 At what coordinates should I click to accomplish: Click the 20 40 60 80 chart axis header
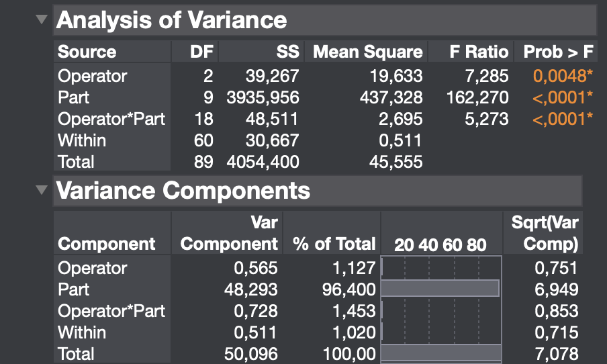pyautogui.click(x=440, y=244)
